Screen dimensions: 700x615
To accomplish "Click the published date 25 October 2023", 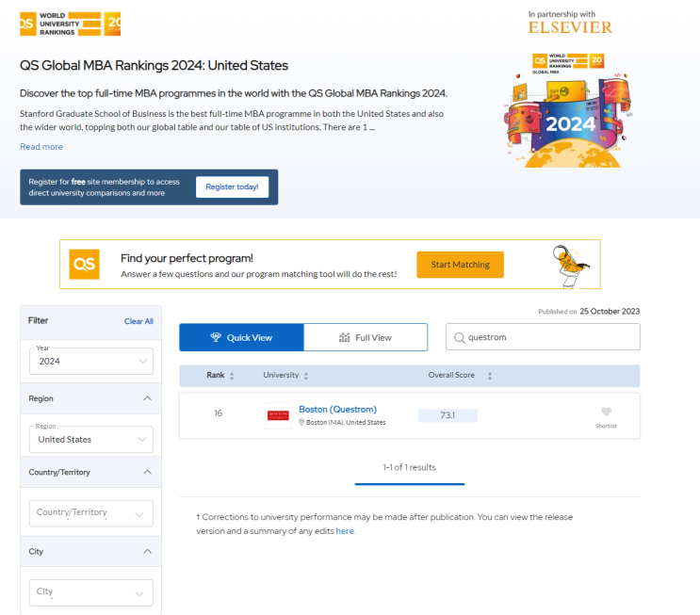I will (x=610, y=312).
